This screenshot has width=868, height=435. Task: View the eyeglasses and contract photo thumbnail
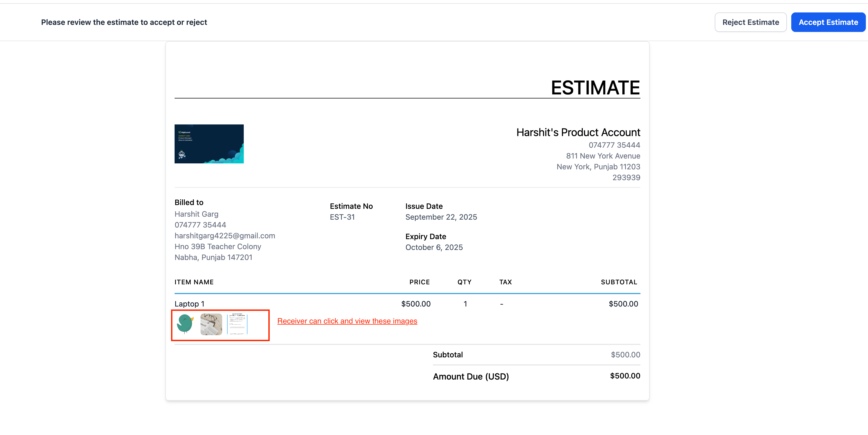pos(211,324)
